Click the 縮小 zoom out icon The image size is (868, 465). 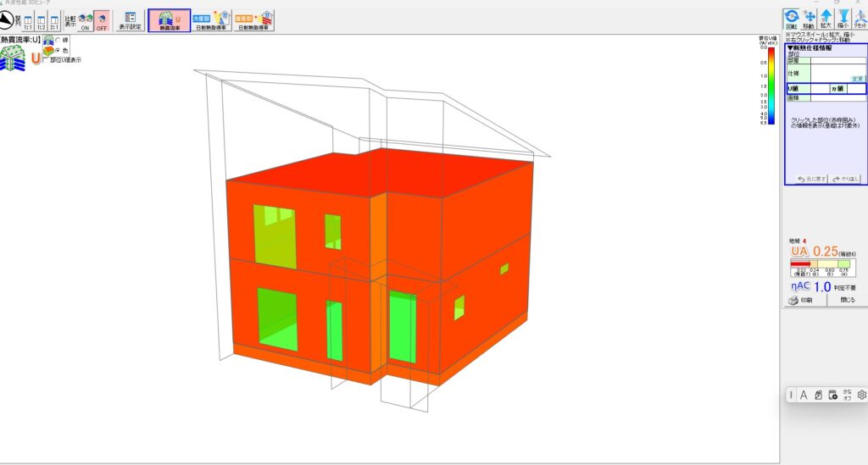[843, 17]
